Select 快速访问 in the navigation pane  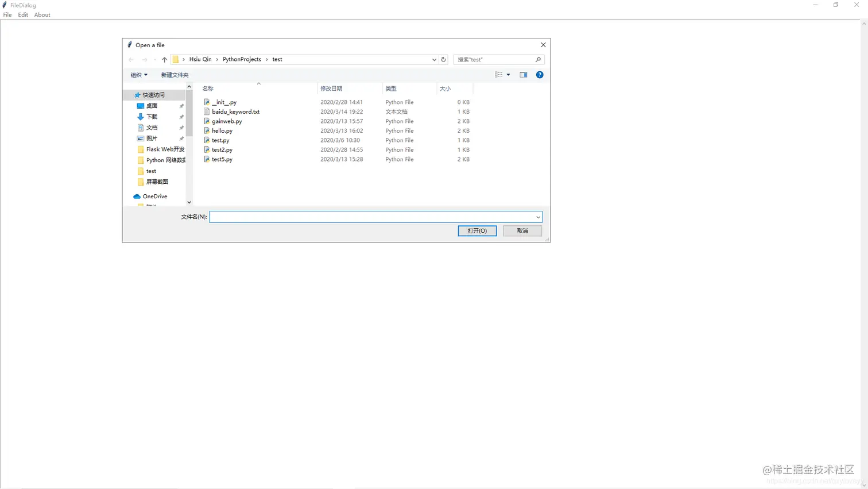click(154, 95)
